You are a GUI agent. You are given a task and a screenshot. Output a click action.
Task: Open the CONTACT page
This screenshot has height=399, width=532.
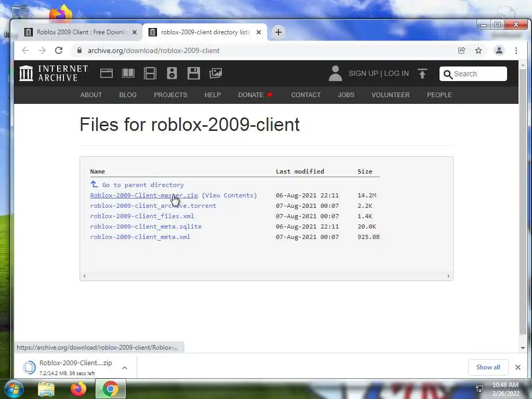tap(305, 95)
